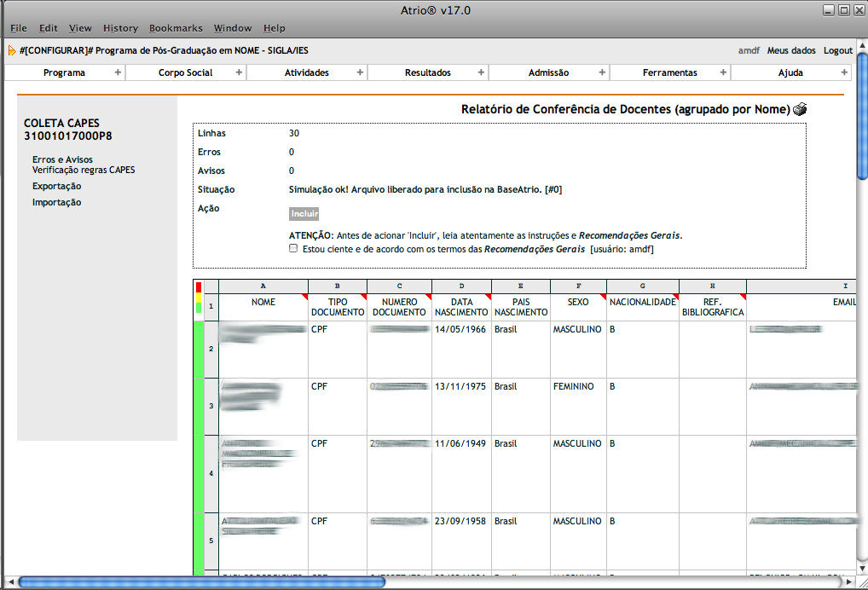Click the red-yellow-green status legend icon
The width and height of the screenshot is (868, 590).
(x=199, y=298)
